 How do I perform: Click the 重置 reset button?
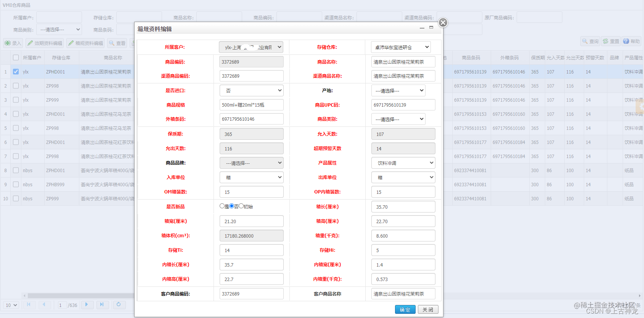click(x=611, y=41)
